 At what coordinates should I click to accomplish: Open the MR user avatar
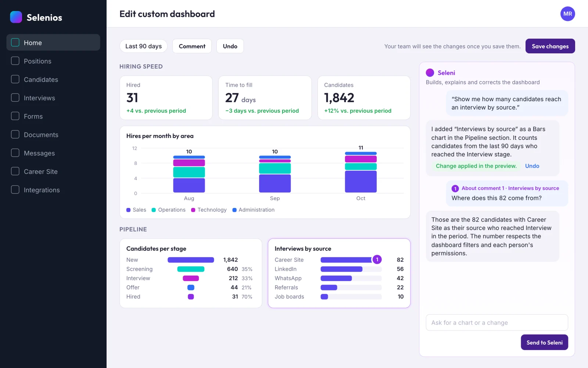[567, 14]
